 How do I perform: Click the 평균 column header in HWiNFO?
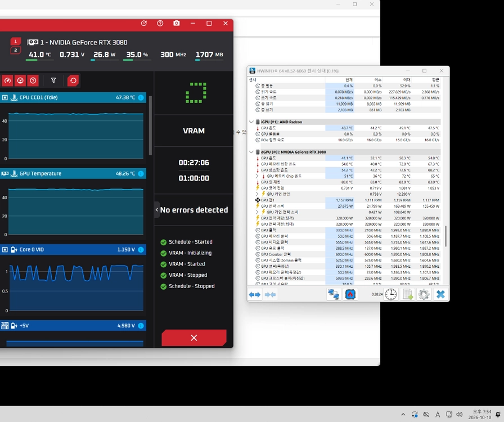[426, 80]
